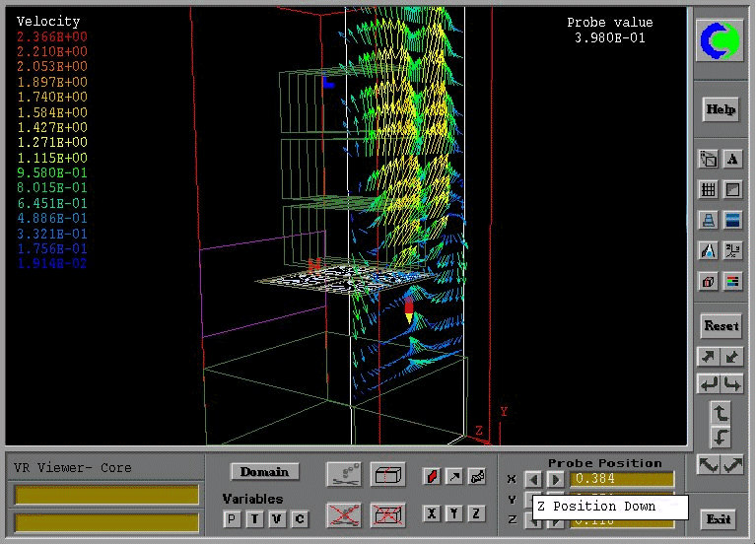Select the Z slice plane direction
Screen dimensions: 756x545
coord(476,513)
